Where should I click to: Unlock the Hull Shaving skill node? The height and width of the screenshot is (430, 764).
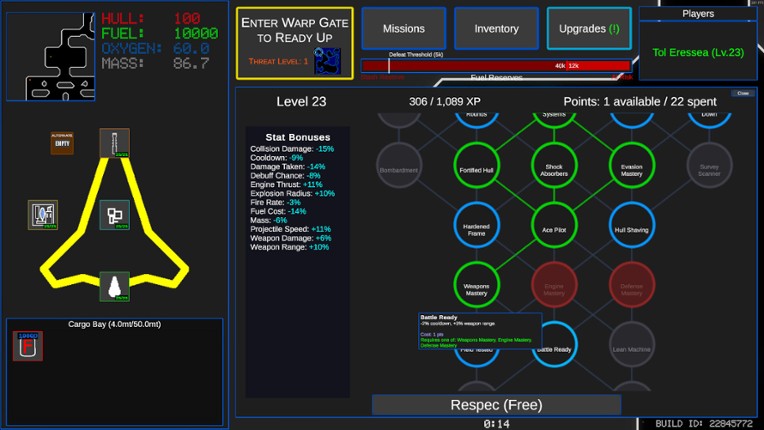(631, 225)
